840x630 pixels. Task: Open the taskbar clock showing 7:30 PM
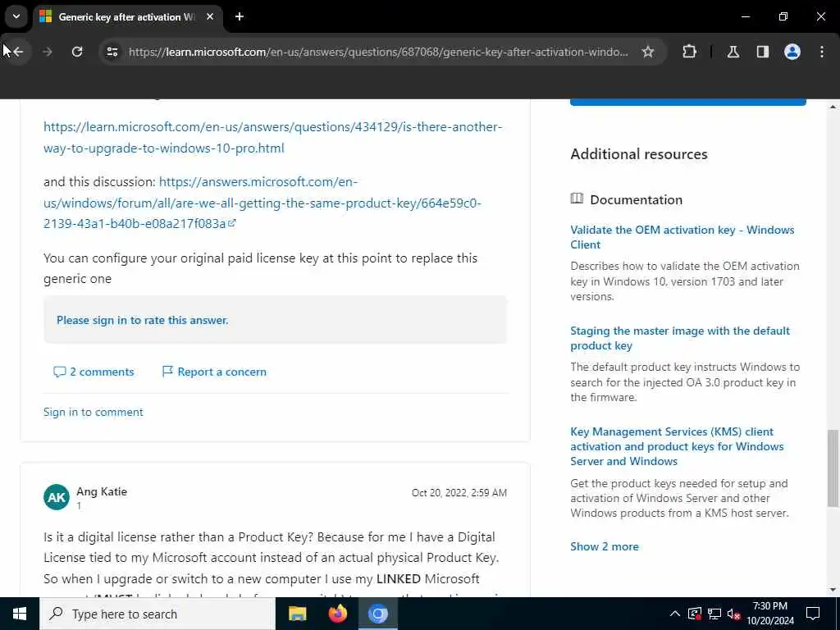(769, 614)
